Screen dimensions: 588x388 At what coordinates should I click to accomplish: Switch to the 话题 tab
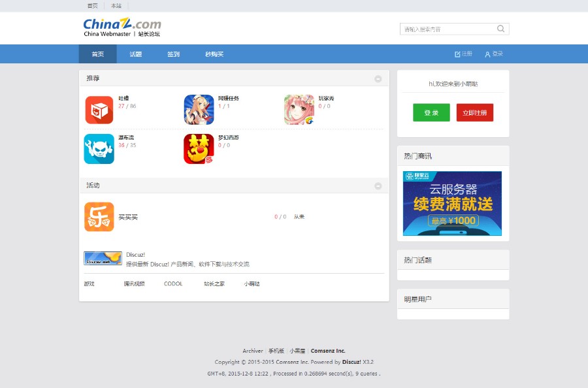pos(135,54)
